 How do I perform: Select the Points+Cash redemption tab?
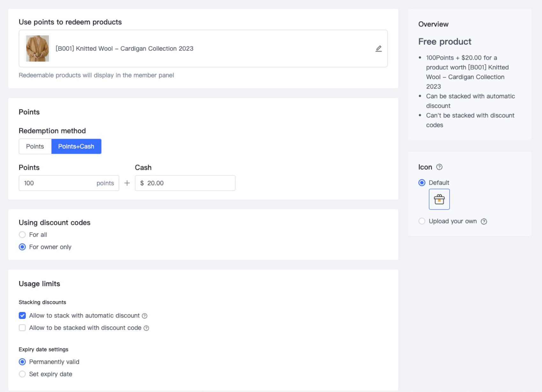click(x=76, y=146)
